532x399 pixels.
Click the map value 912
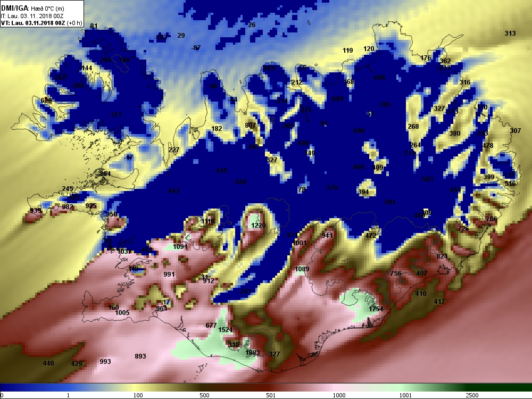click(209, 280)
